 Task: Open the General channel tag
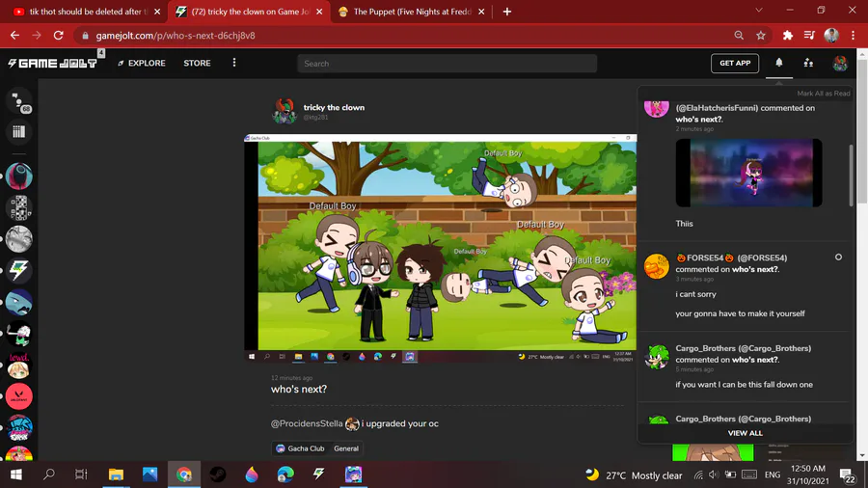[x=346, y=448]
